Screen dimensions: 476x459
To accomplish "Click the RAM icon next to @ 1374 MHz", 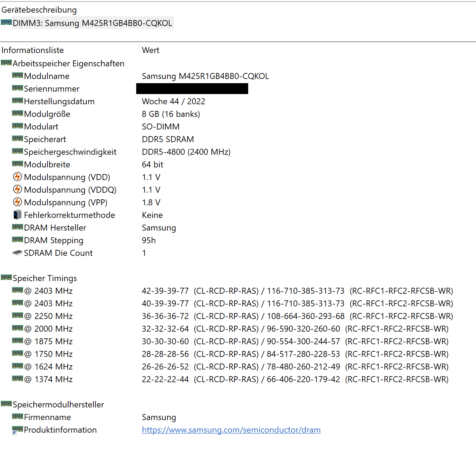I will click(18, 379).
